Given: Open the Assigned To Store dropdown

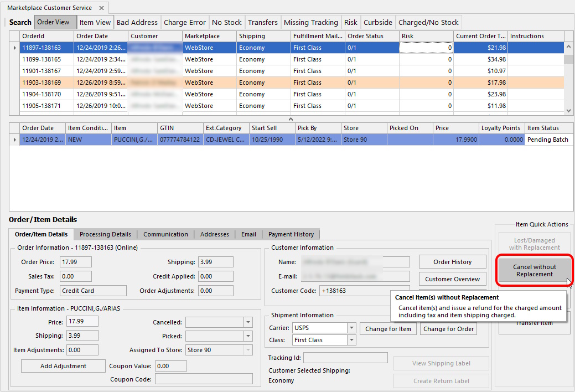Looking at the screenshot, I should coord(248,350).
